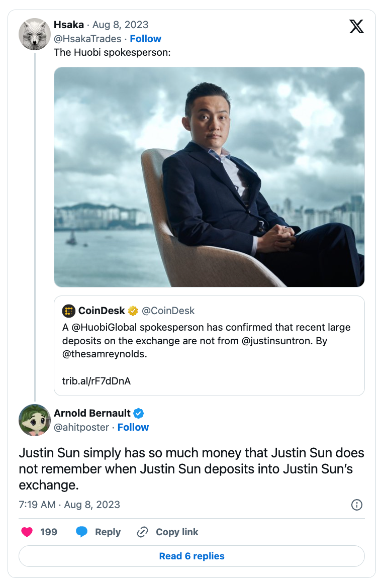The image size is (384, 588).
Task: Like the tweet with heart icon
Action: pos(27,532)
